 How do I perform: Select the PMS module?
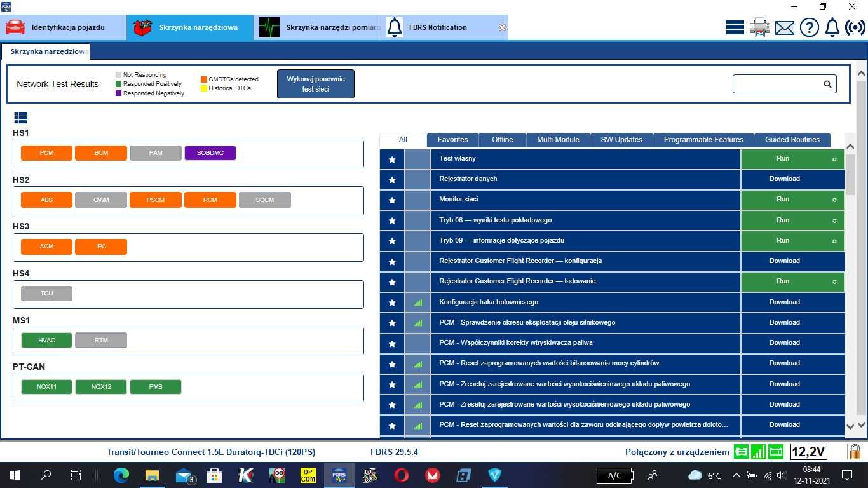tap(156, 387)
